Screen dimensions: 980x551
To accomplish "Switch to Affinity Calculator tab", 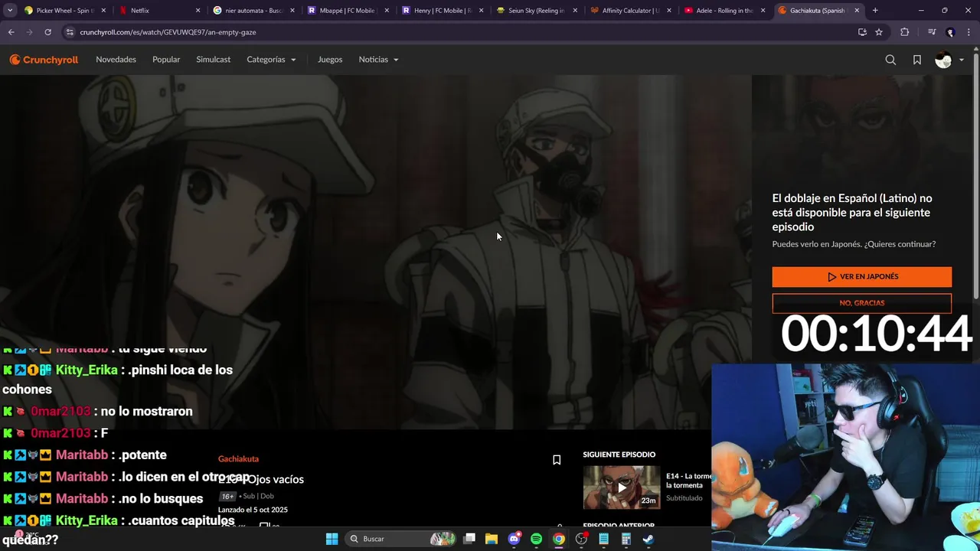I will 631,11.
